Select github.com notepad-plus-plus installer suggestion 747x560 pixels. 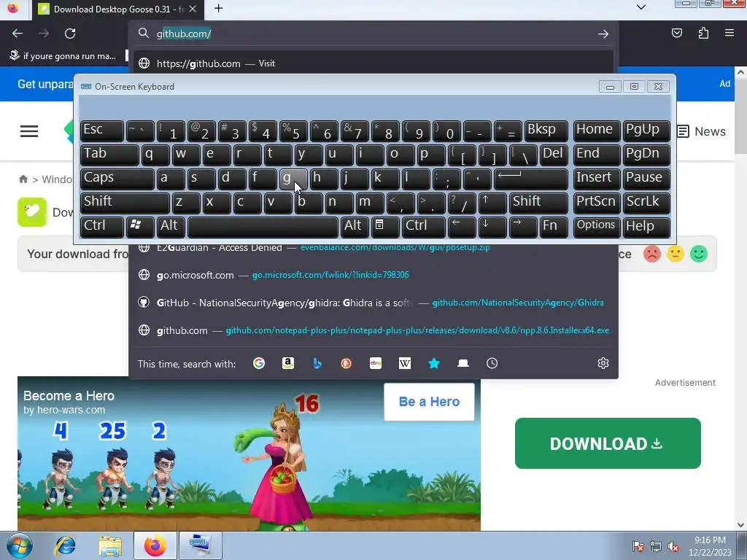pyautogui.click(x=373, y=330)
